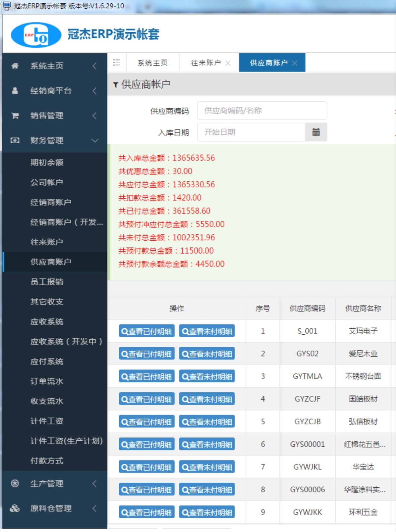
Task: Open the calendar picker for 入库日期
Action: point(316,132)
